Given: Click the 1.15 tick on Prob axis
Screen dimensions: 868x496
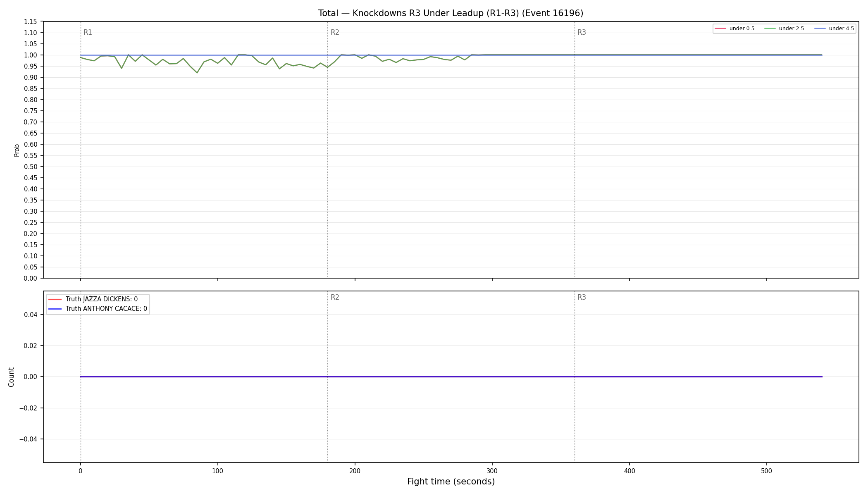Looking at the screenshot, I should (31, 22).
